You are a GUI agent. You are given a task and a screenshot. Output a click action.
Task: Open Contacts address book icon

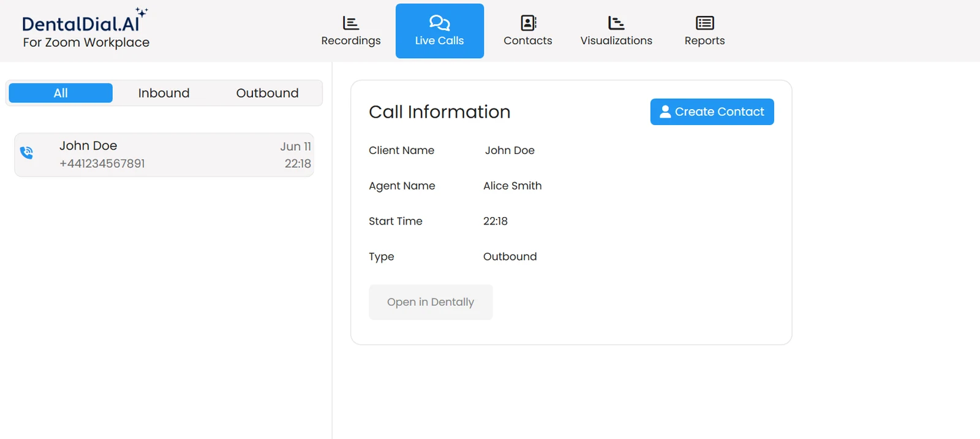(528, 23)
